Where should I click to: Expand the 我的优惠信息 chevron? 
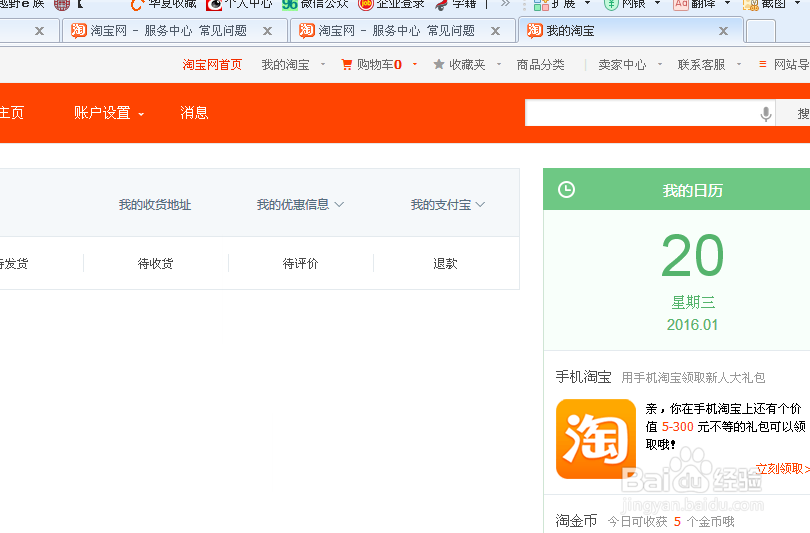click(x=339, y=205)
